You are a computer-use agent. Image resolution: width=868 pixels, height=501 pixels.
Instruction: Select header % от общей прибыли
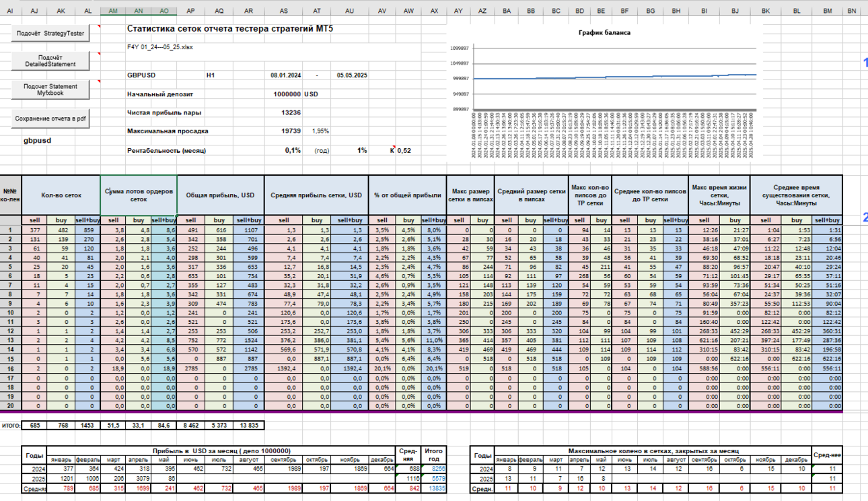coord(408,195)
